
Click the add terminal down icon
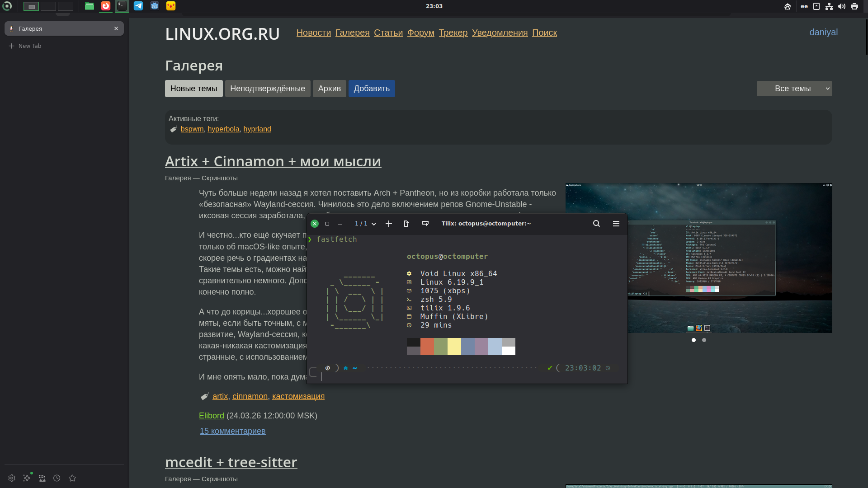click(425, 224)
